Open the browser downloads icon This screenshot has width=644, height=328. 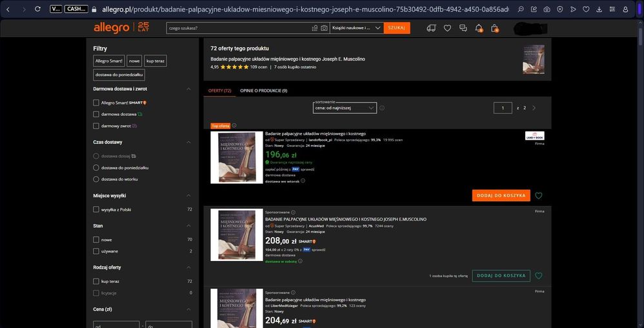(x=599, y=9)
